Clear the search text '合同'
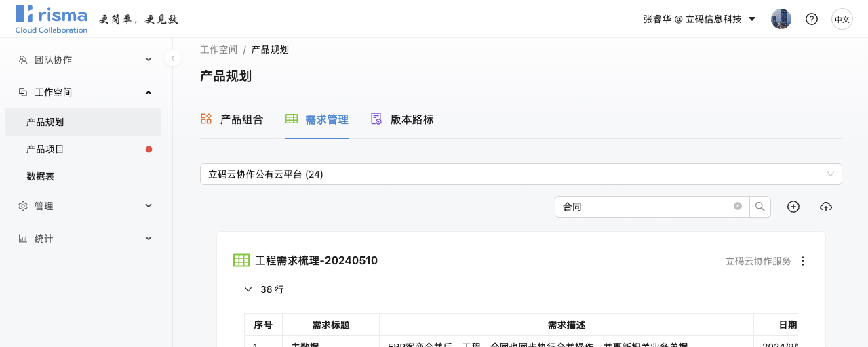The height and width of the screenshot is (347, 868). pyautogui.click(x=738, y=207)
